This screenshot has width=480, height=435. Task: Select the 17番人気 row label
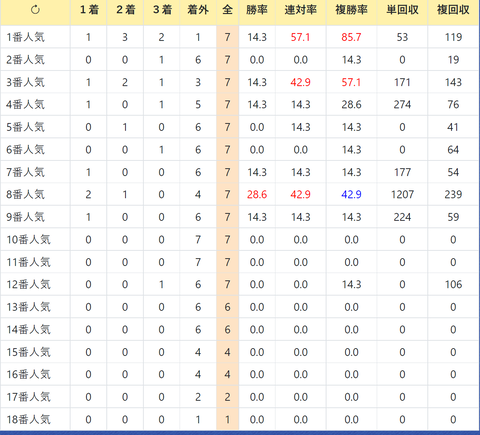(28, 397)
